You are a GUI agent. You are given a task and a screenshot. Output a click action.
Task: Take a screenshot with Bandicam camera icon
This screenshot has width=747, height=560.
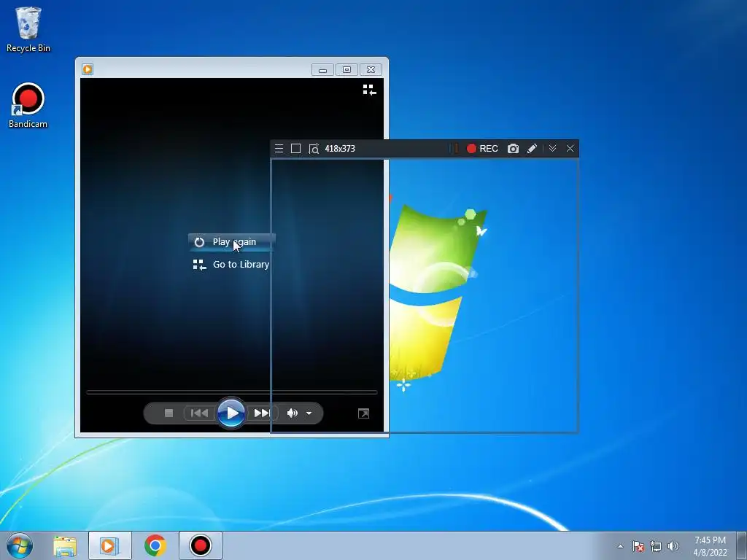pos(513,149)
